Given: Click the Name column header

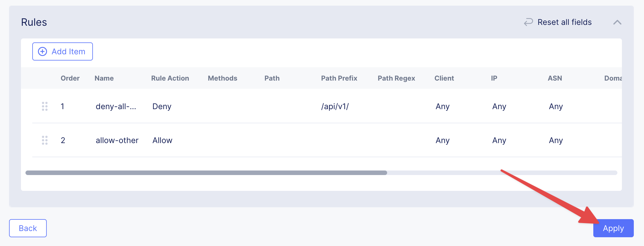Looking at the screenshot, I should 104,78.
